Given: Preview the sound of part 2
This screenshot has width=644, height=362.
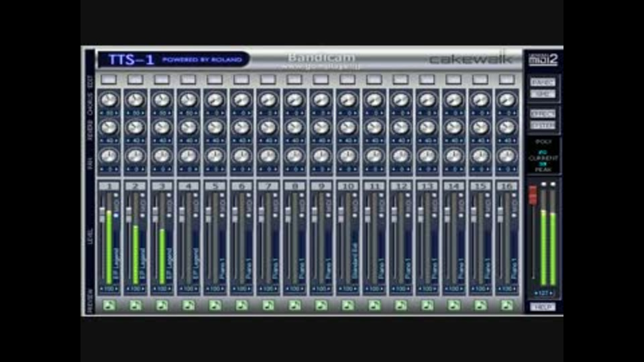Looking at the screenshot, I should click(x=136, y=305).
